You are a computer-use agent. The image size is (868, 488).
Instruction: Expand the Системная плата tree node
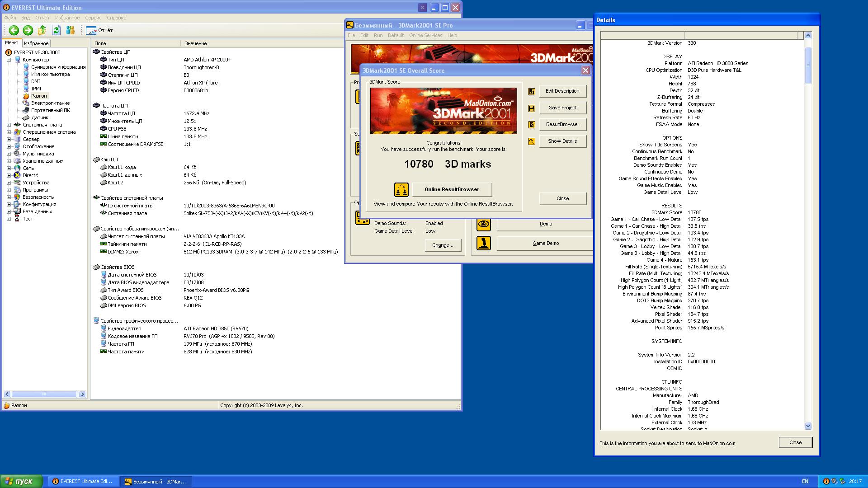pyautogui.click(x=9, y=125)
